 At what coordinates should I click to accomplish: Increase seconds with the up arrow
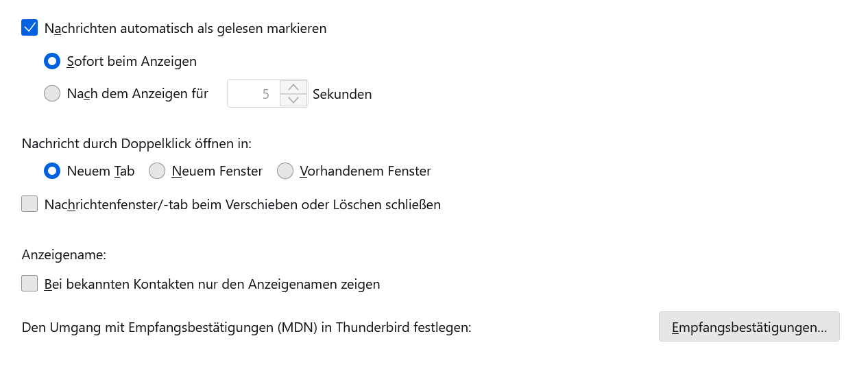coord(293,87)
